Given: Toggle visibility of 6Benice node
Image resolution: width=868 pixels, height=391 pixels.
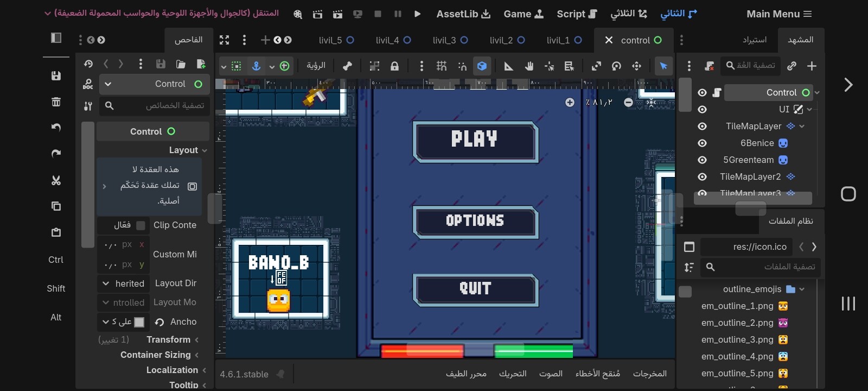Looking at the screenshot, I should coord(702,143).
